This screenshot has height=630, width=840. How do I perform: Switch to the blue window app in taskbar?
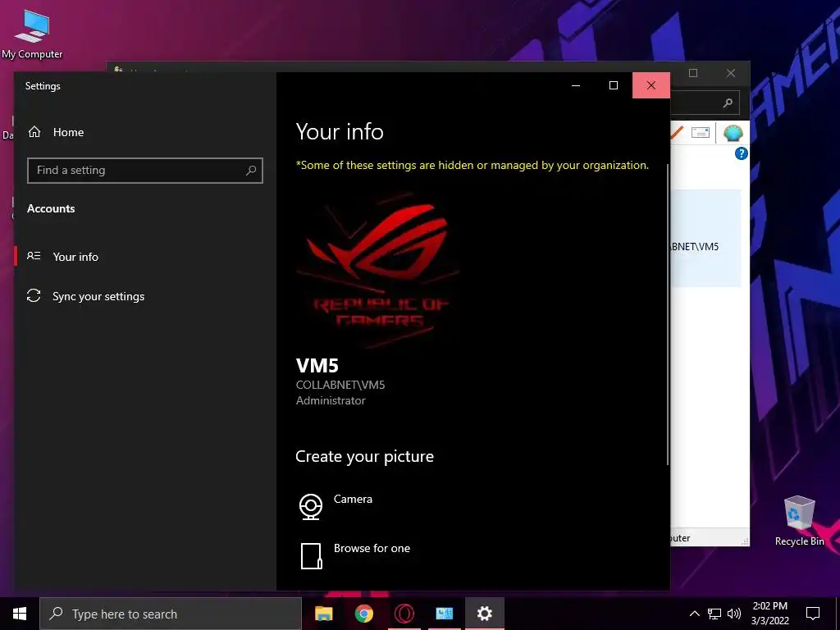(x=444, y=614)
